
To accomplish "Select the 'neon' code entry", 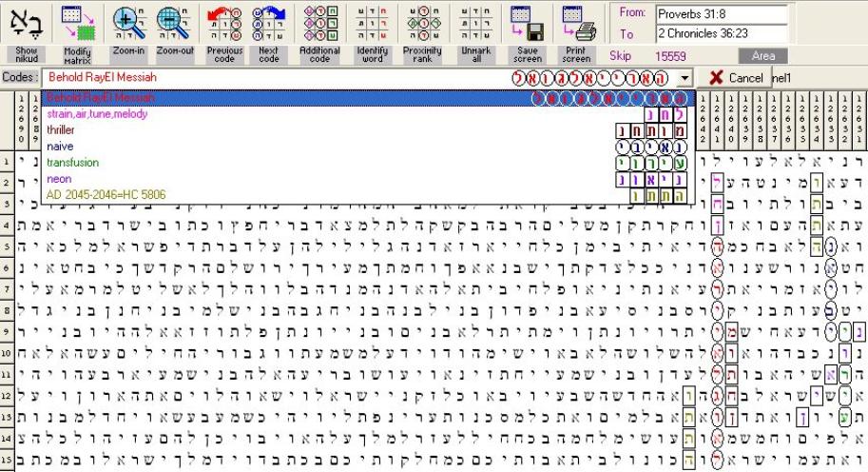I will [366, 179].
